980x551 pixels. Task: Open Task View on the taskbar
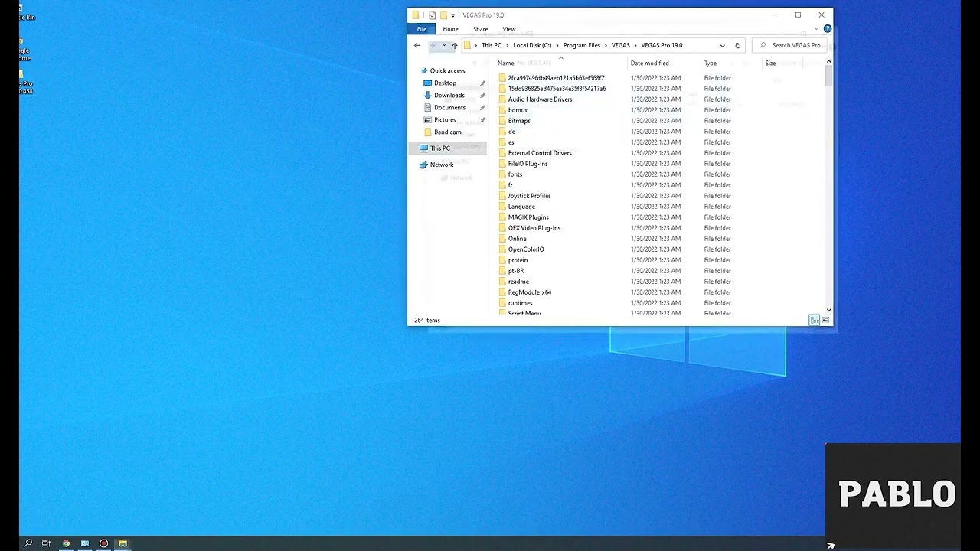tap(46, 543)
